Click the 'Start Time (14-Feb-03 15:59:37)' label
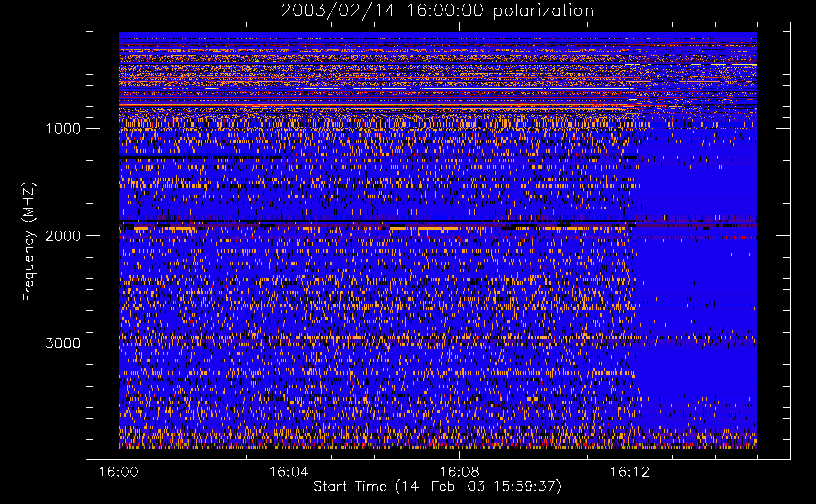Viewport: 816px width, 504px height. 437,487
